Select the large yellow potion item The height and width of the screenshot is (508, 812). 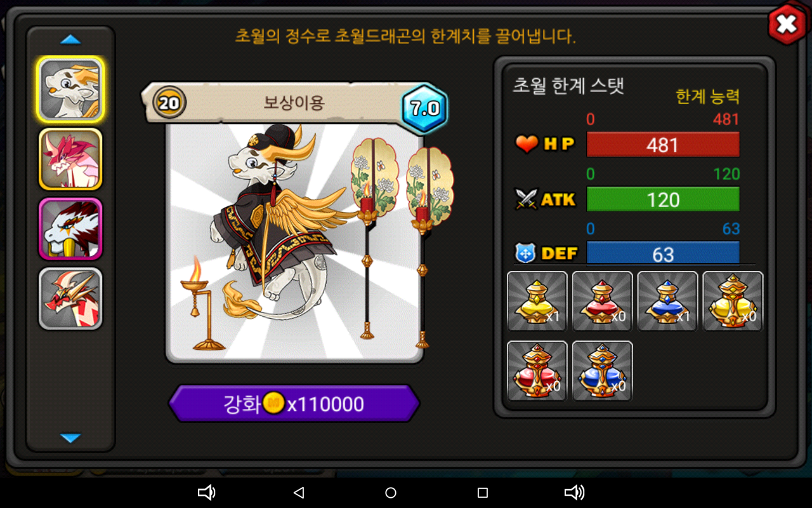click(x=733, y=301)
